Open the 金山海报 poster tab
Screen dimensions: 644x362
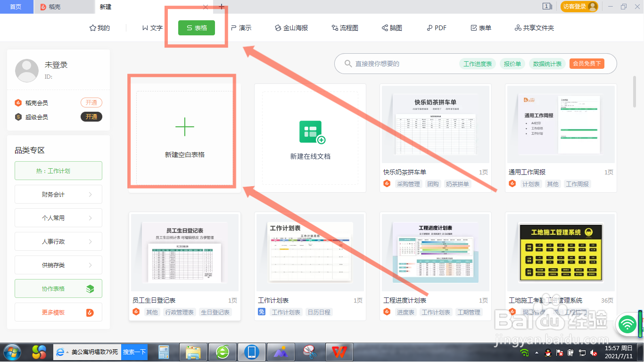point(291,28)
